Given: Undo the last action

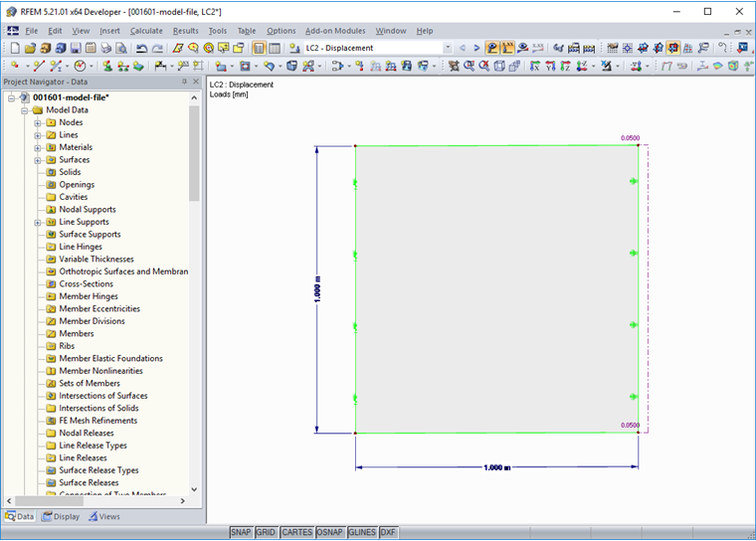Looking at the screenshot, I should click(141, 48).
